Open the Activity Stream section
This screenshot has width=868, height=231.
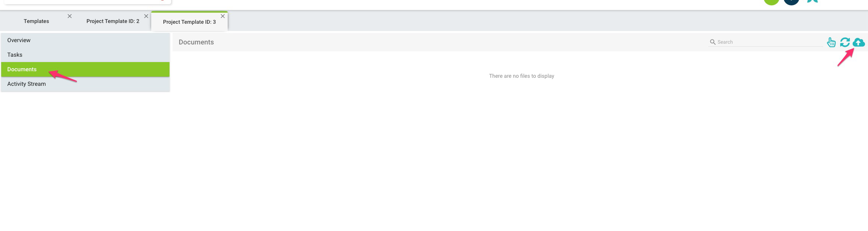(x=26, y=84)
